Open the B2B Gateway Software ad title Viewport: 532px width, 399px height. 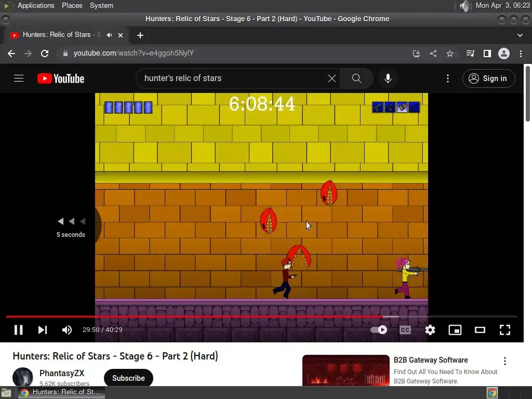coord(431,360)
